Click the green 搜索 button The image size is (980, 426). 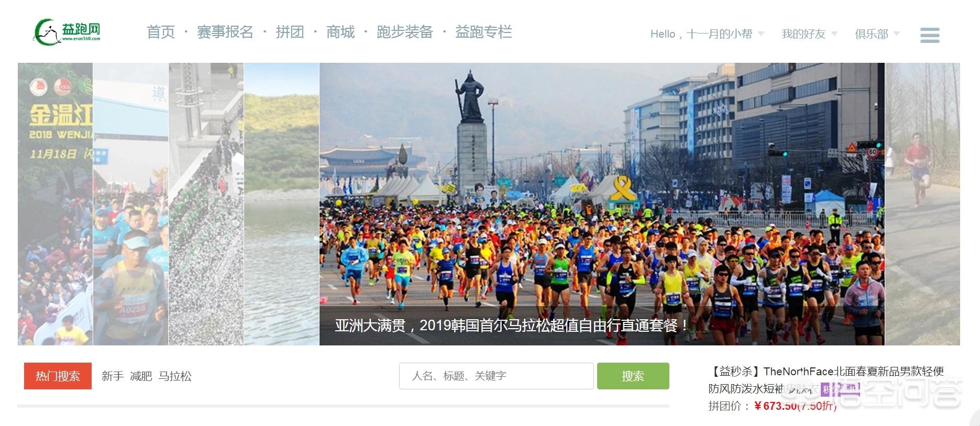coord(633,376)
